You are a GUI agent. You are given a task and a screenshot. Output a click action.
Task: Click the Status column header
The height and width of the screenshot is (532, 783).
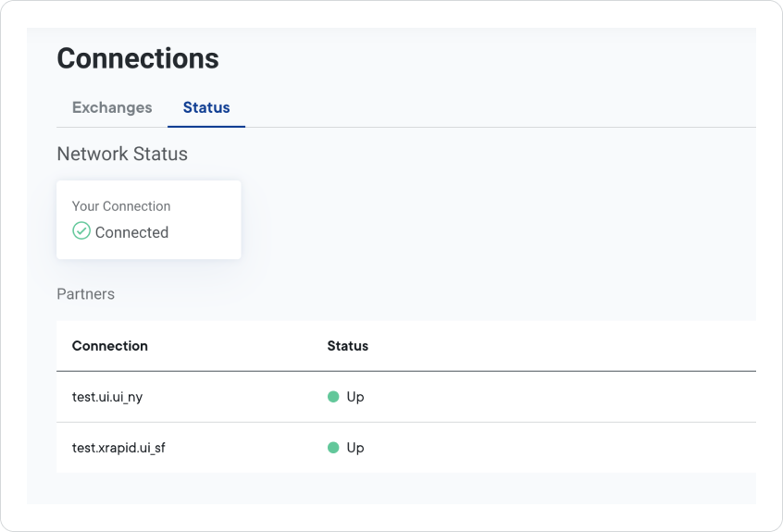(347, 346)
